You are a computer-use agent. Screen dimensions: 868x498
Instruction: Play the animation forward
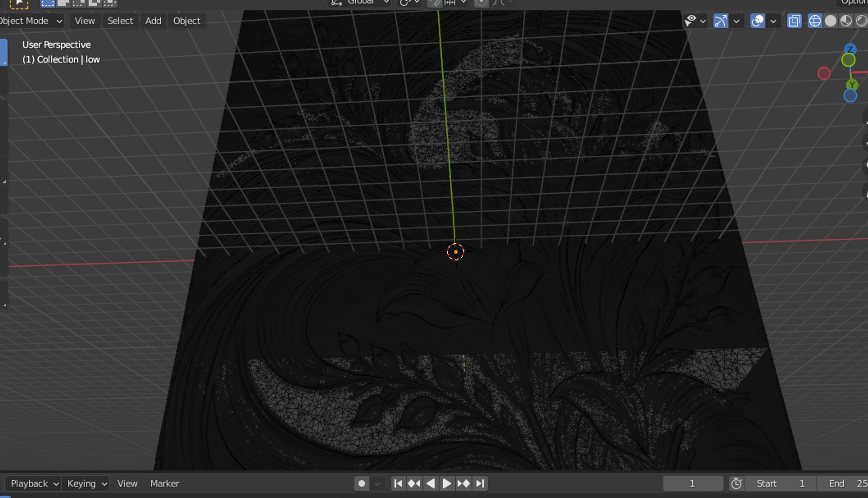(446, 483)
